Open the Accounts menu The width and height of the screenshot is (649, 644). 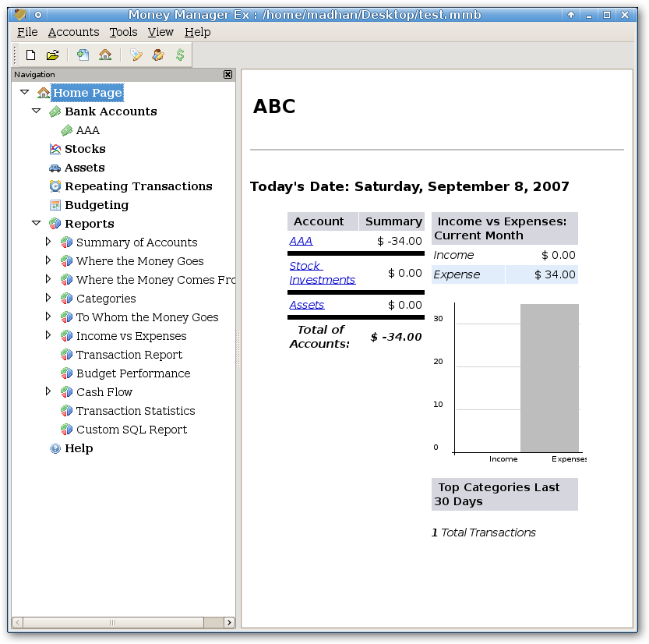(73, 32)
